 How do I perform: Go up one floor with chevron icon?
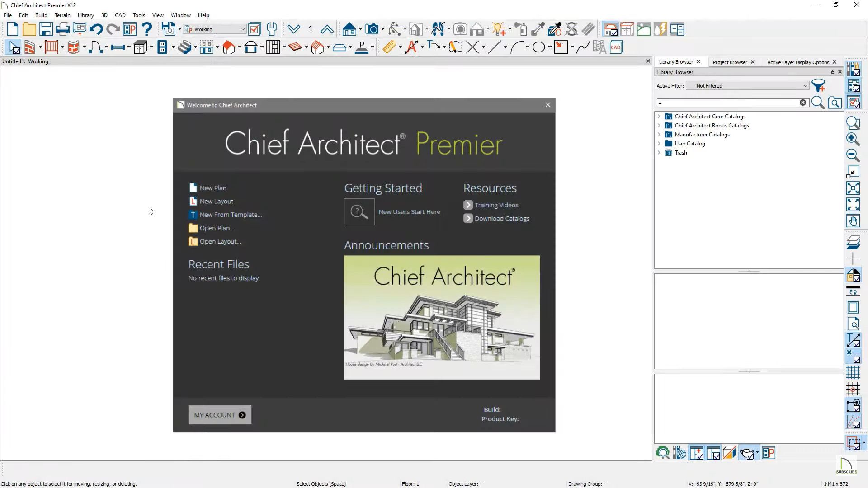[x=327, y=29]
